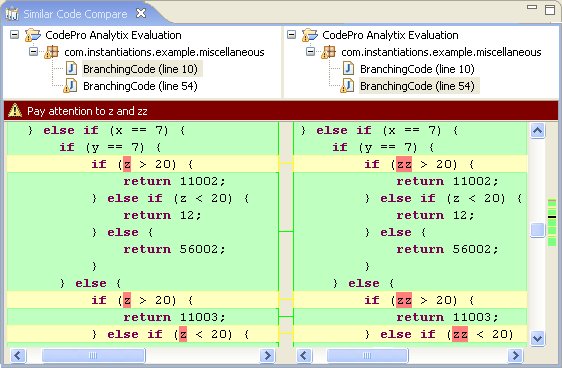Select BranchingCode (line 54) in left tree

pos(140,86)
